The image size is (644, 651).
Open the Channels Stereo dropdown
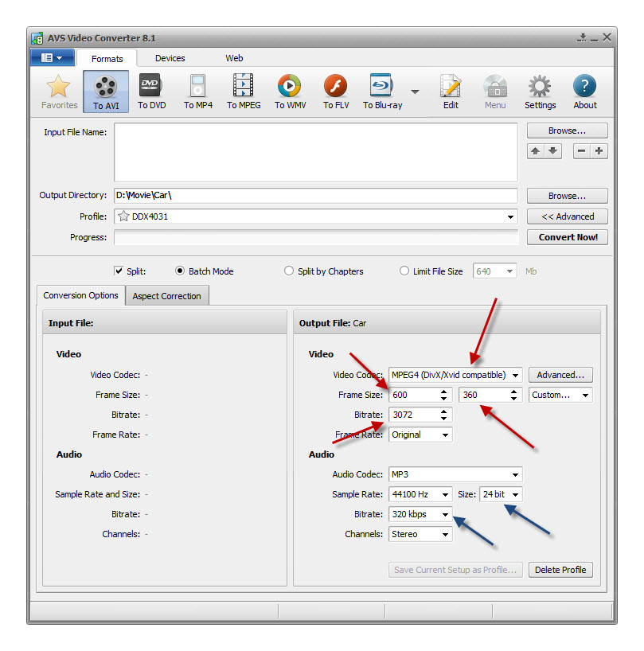pos(420,534)
